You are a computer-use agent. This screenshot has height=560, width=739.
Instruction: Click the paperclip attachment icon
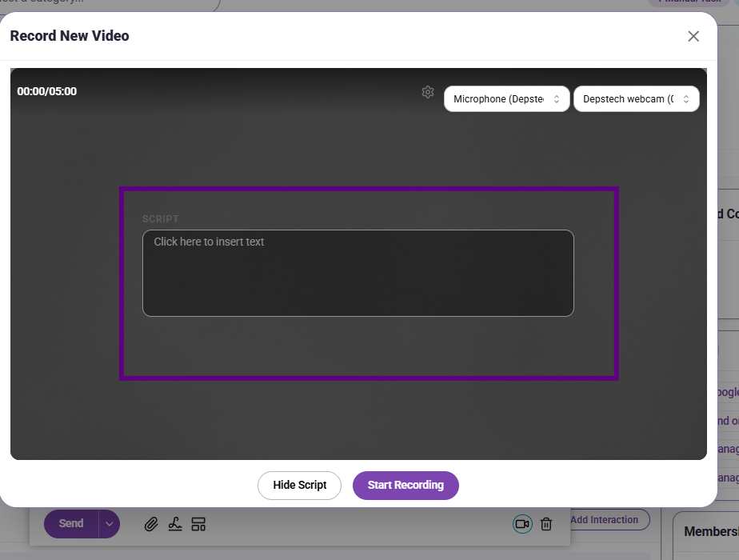(x=151, y=524)
